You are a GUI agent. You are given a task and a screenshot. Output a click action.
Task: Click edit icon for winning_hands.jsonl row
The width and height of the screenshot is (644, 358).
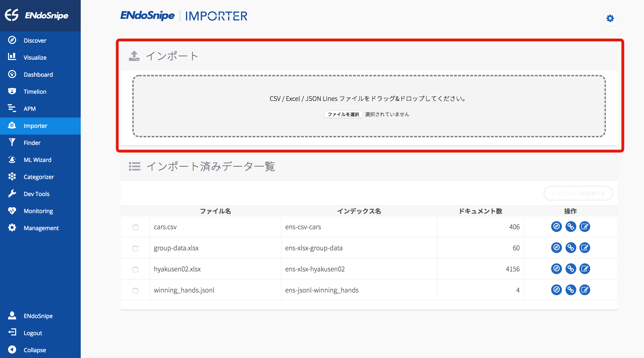point(585,290)
